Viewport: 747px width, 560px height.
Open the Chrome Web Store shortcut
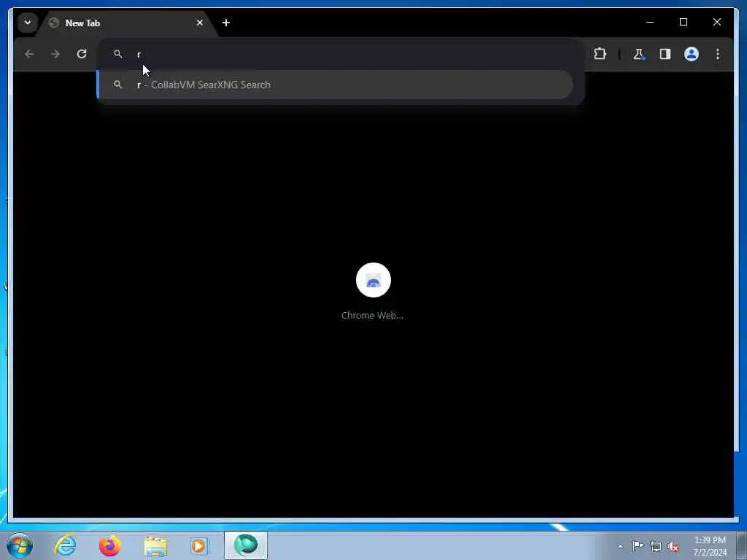pos(373,280)
